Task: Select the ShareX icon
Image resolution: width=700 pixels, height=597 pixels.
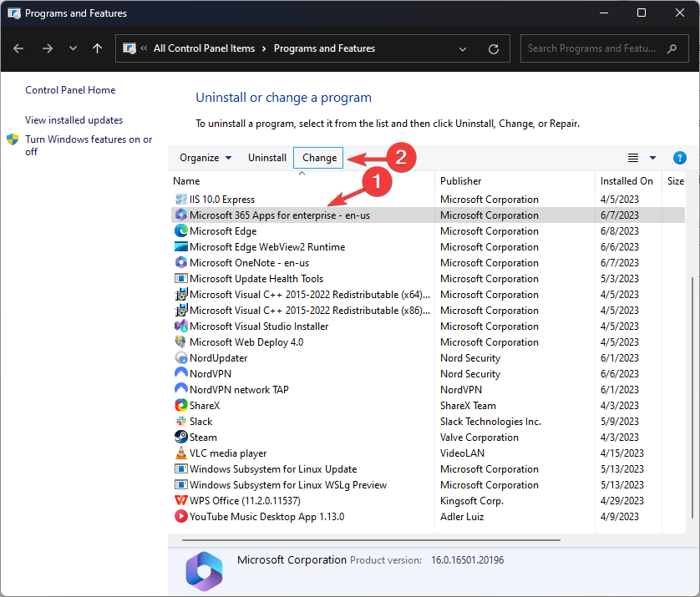Action: (x=180, y=405)
